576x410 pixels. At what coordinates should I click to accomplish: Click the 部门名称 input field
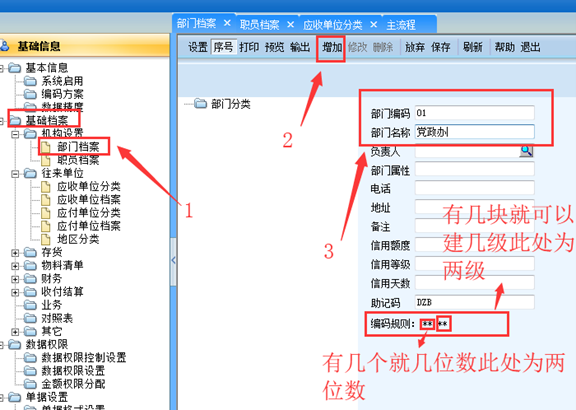475,132
